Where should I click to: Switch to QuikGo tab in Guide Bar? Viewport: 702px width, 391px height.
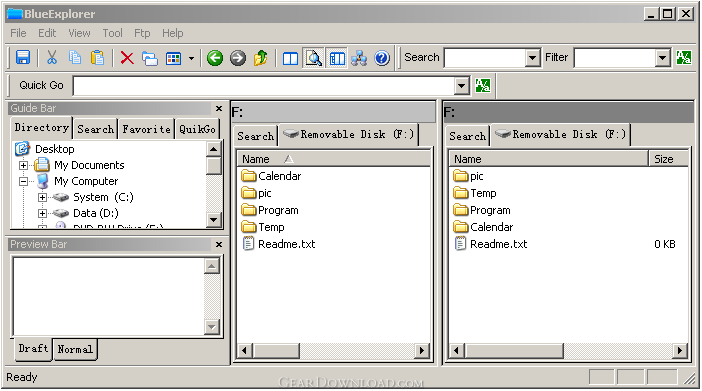pos(197,129)
